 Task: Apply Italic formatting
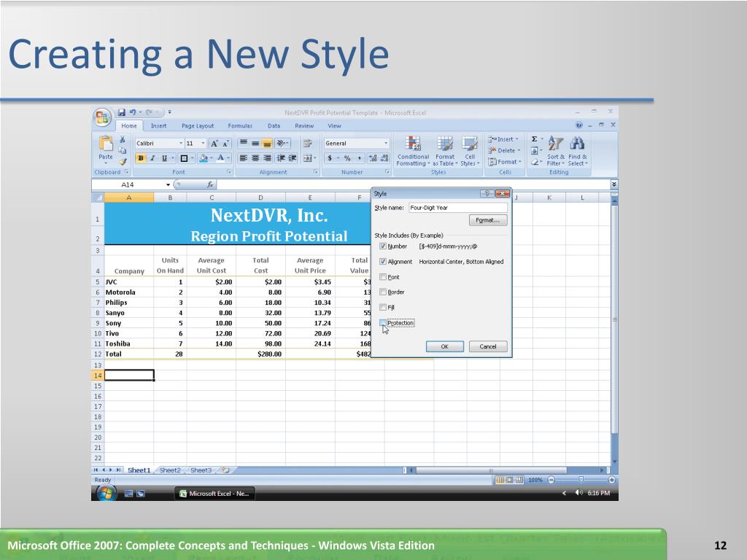coord(152,158)
